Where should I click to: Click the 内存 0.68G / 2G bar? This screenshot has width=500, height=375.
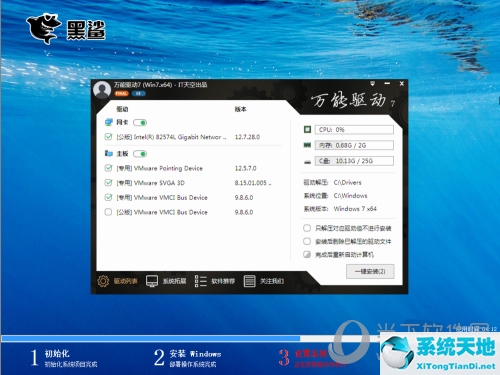(x=354, y=145)
